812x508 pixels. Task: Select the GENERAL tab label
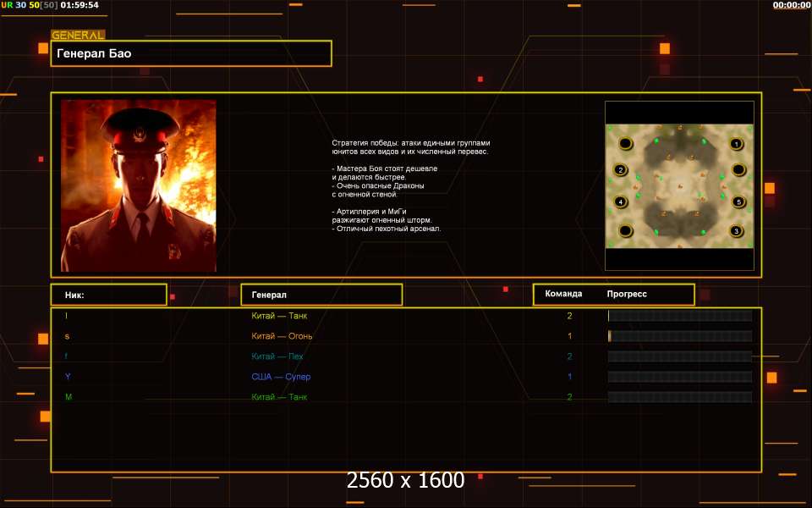(x=78, y=36)
